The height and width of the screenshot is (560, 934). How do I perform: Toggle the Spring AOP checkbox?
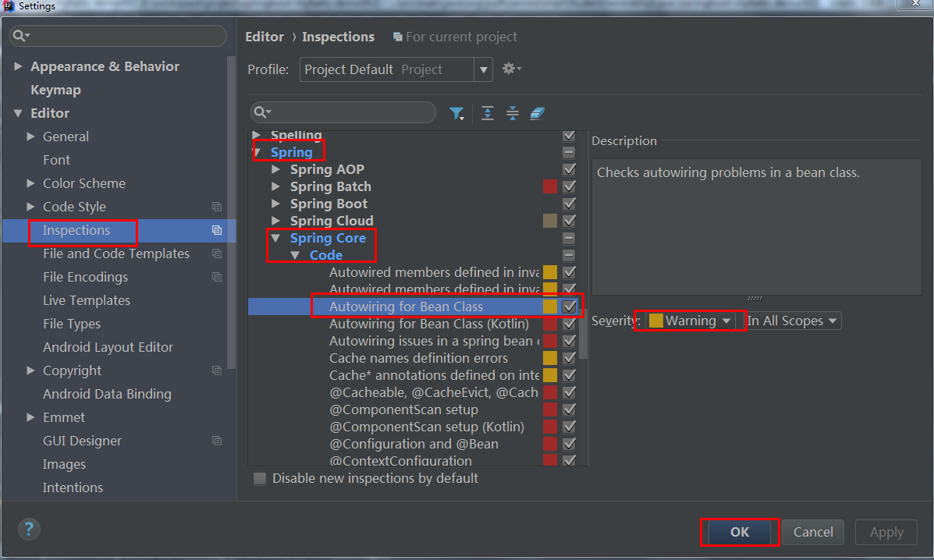569,169
